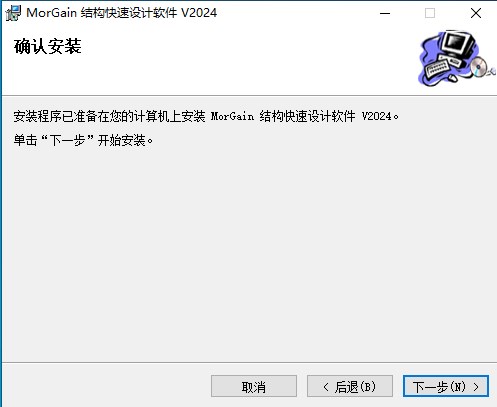The height and width of the screenshot is (407, 497).
Task: Go back using the 后退(B) button
Action: pos(350,386)
